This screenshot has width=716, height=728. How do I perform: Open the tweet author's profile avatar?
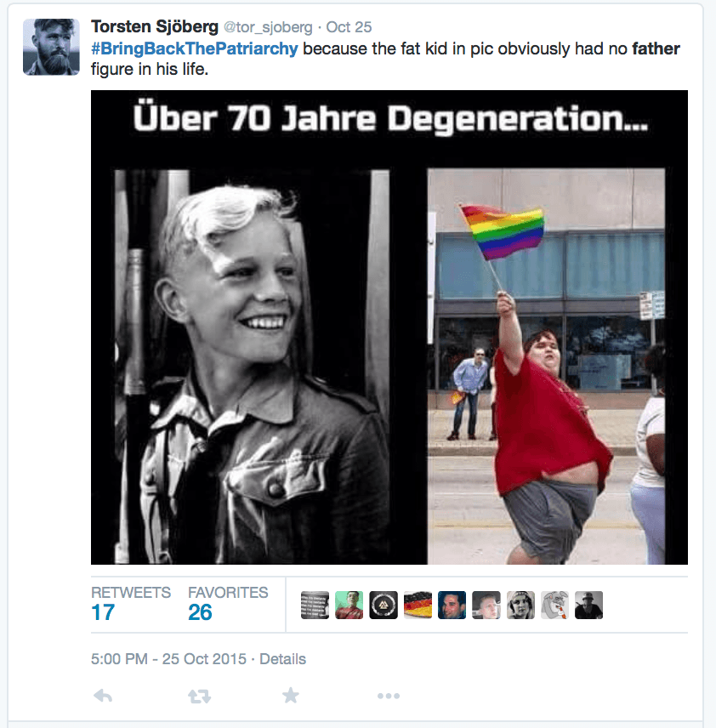pos(51,47)
